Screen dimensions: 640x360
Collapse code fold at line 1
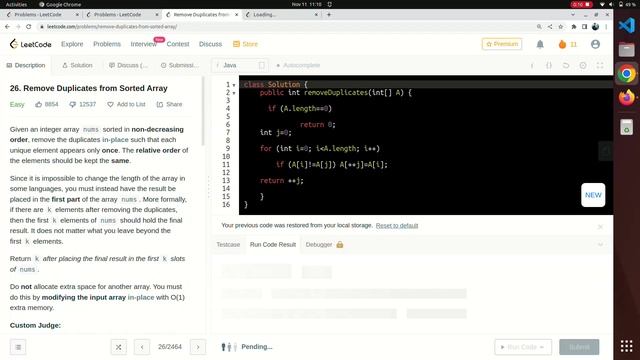[x=234, y=85]
